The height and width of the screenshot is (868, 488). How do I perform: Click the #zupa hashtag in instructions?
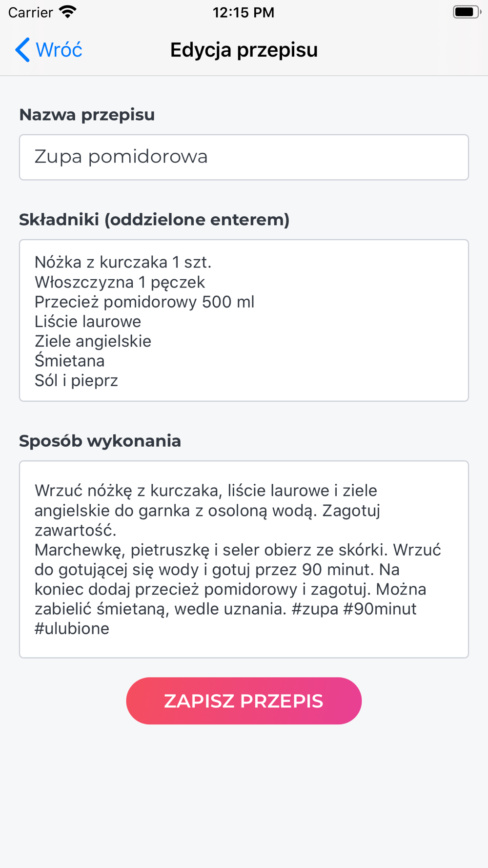coord(315,609)
